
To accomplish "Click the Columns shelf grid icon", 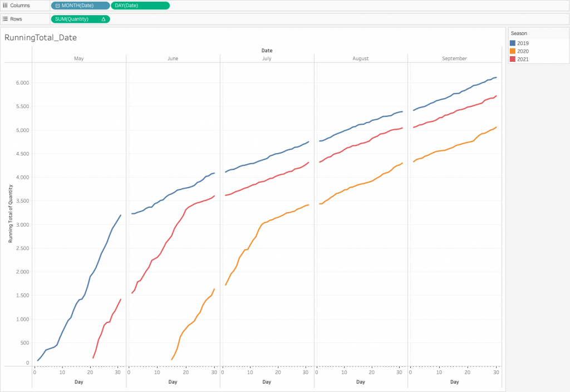I will (x=5, y=6).
